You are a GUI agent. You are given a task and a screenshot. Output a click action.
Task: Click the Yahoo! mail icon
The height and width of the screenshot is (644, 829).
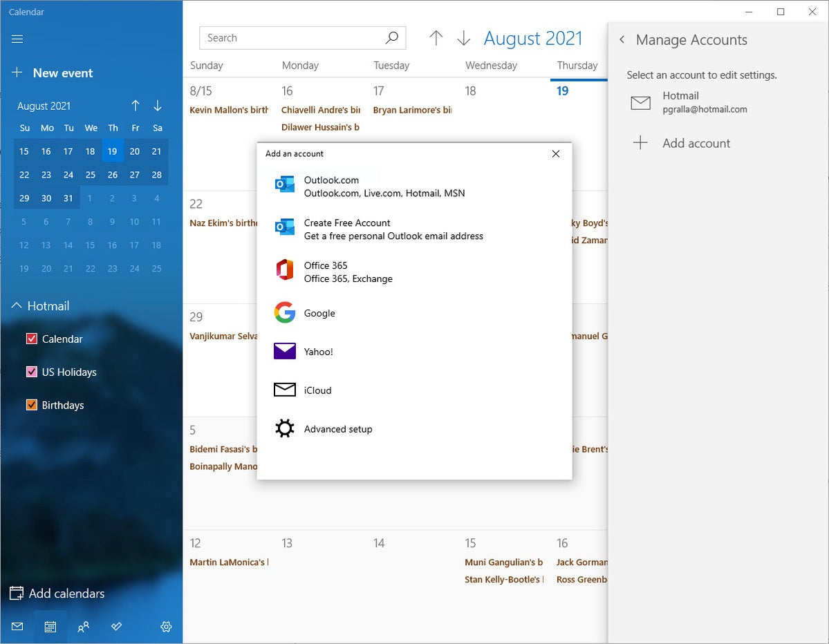(x=284, y=351)
